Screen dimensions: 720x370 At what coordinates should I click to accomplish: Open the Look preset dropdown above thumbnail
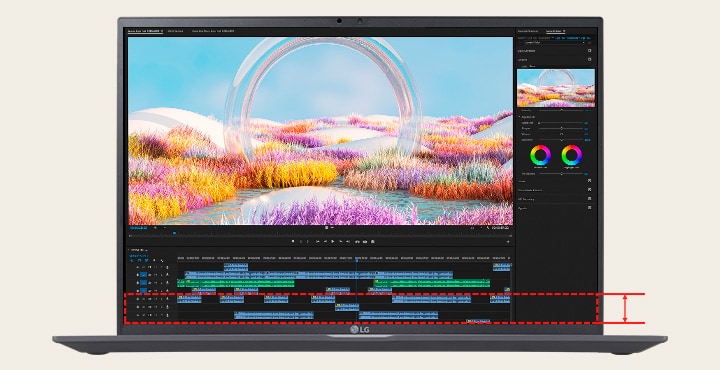click(x=557, y=66)
